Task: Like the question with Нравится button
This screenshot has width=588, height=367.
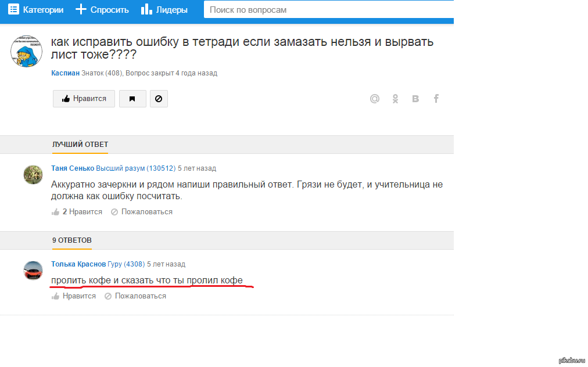Action: [84, 99]
